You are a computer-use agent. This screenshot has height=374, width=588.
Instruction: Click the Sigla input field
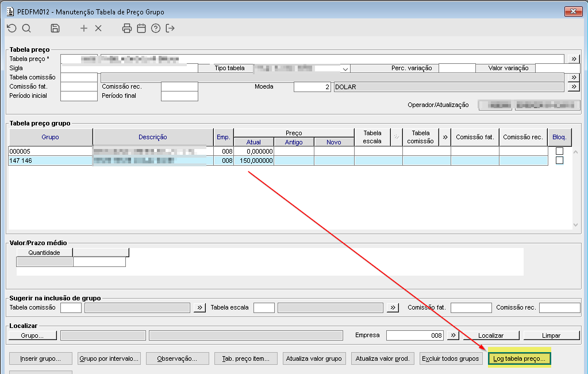click(129, 68)
